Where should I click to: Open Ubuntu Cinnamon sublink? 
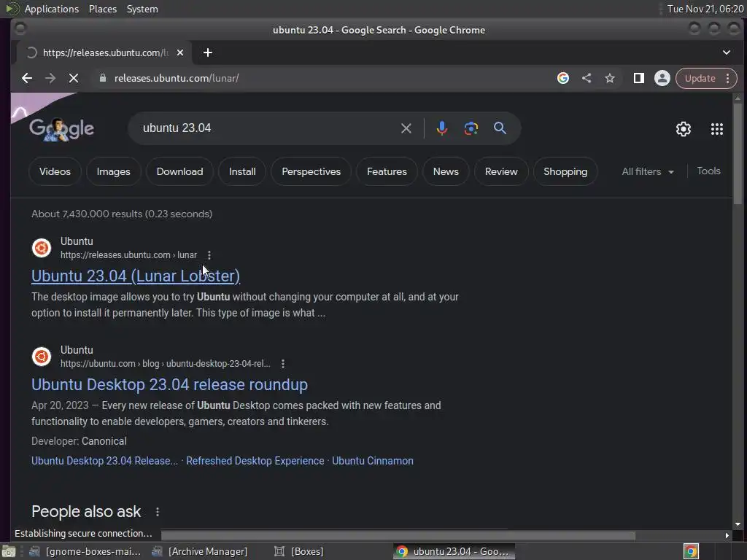(373, 461)
